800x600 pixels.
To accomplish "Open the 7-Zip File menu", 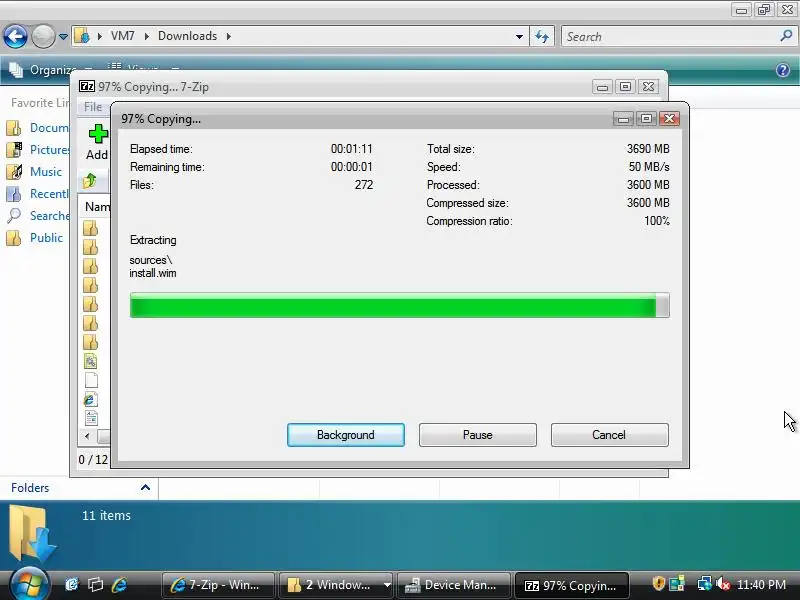I will click(x=93, y=107).
